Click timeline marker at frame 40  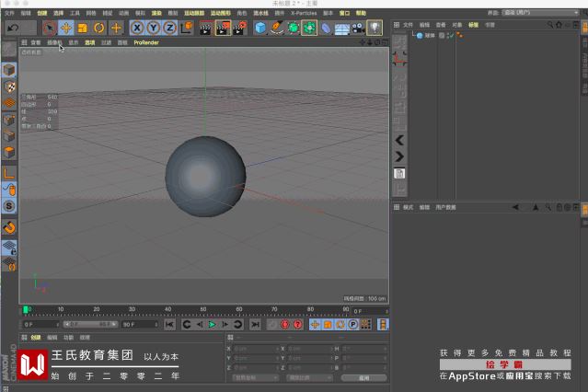[x=167, y=310]
